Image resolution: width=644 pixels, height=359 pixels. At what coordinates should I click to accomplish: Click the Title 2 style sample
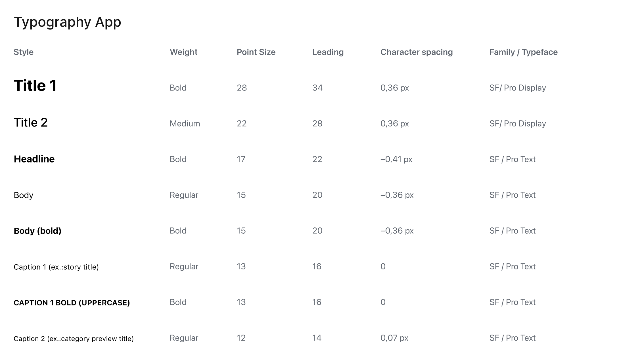coord(31,123)
